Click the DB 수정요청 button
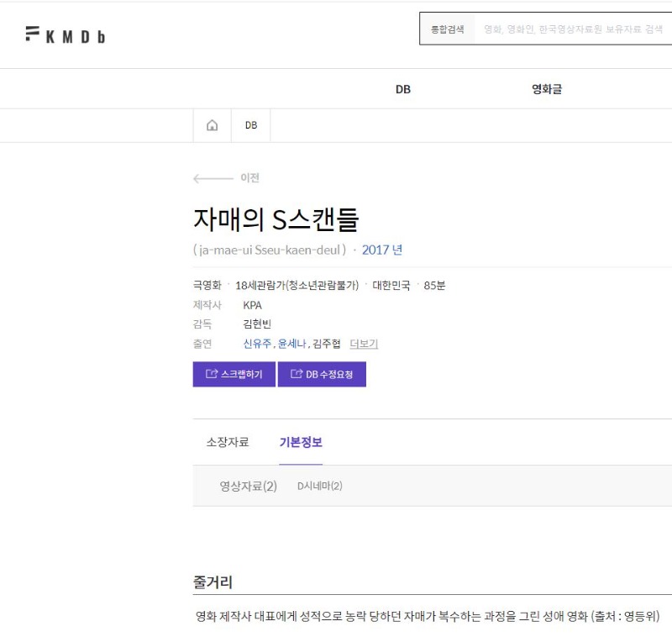672x637 pixels. 322,374
